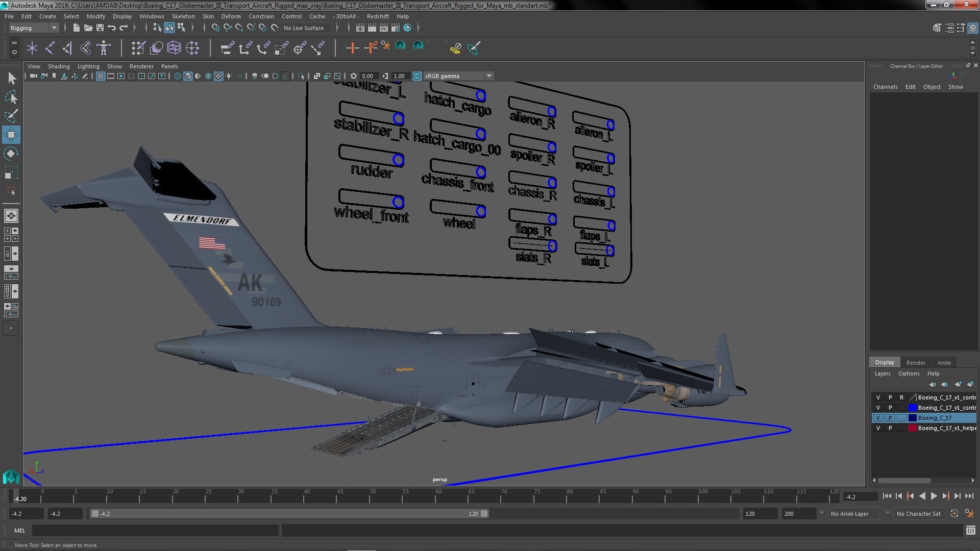Open the animation preferences running figure icon

point(969,514)
